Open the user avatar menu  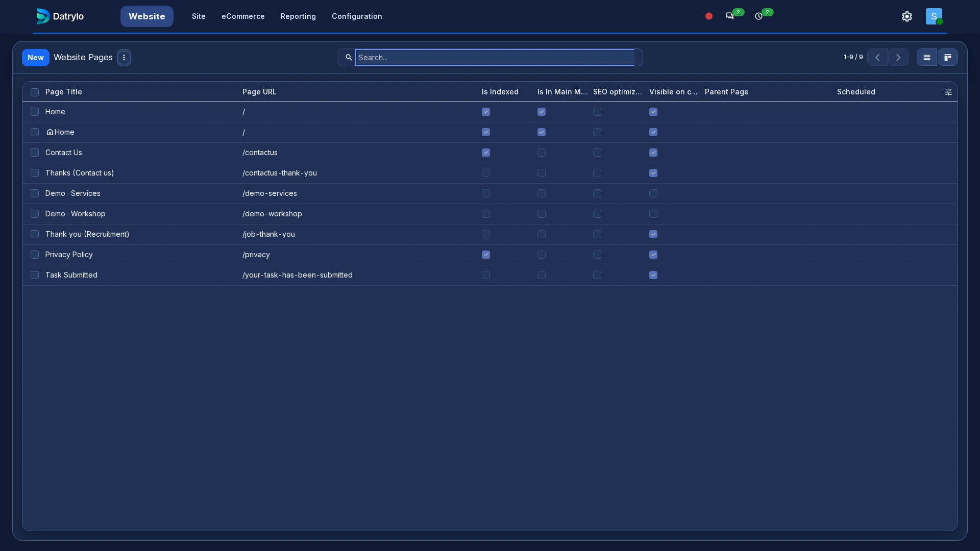934,16
